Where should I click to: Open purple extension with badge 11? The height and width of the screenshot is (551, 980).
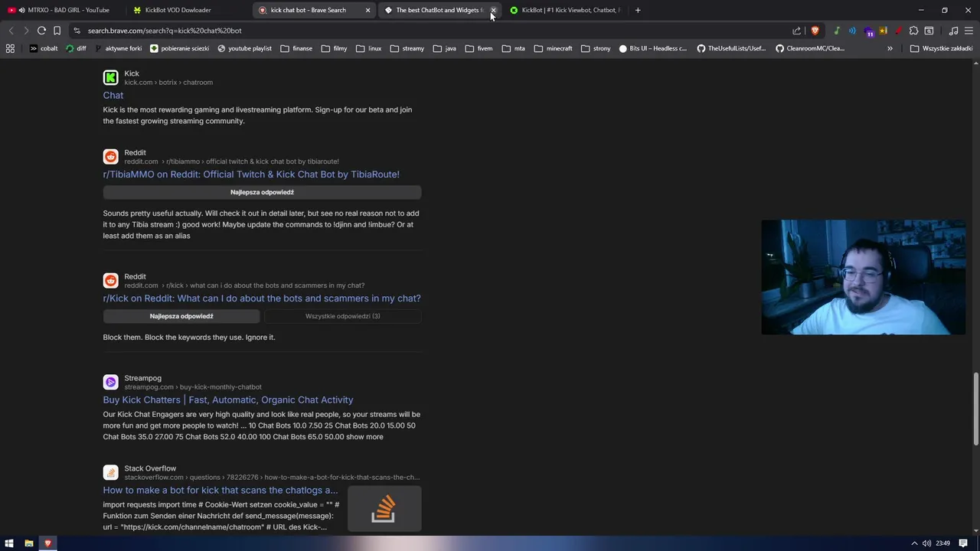868,31
